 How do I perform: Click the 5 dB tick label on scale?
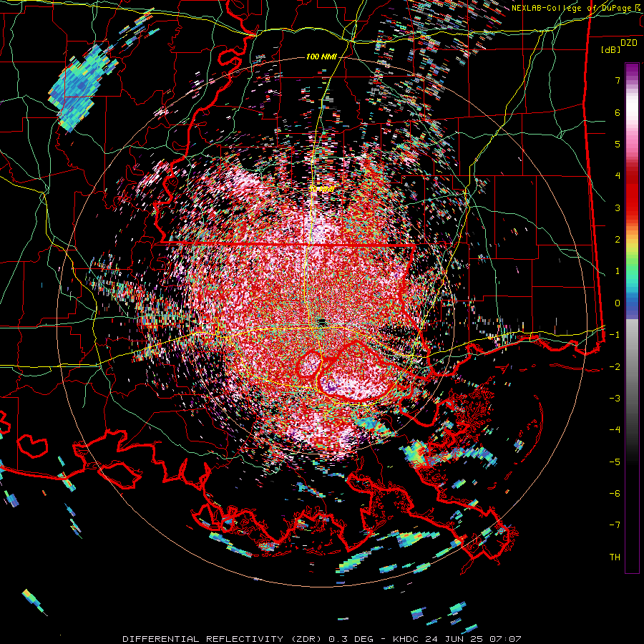coord(618,144)
